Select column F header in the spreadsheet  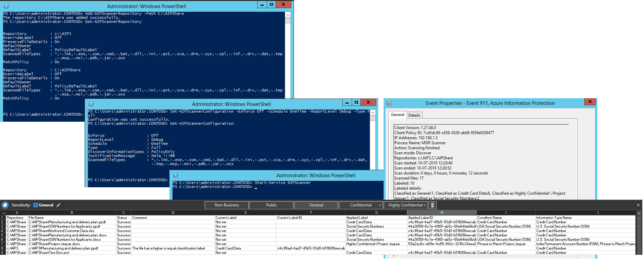311,213
